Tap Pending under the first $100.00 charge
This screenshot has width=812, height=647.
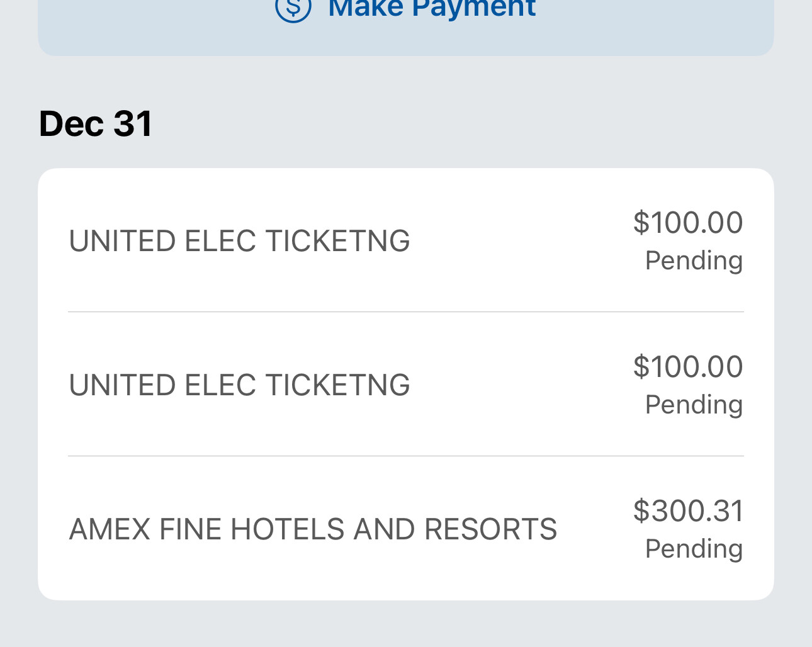click(x=694, y=261)
